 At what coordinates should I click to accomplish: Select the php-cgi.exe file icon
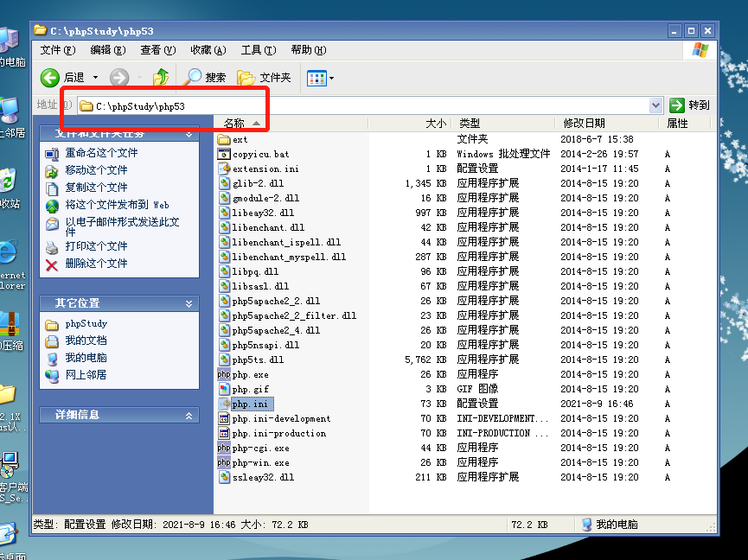point(224,448)
